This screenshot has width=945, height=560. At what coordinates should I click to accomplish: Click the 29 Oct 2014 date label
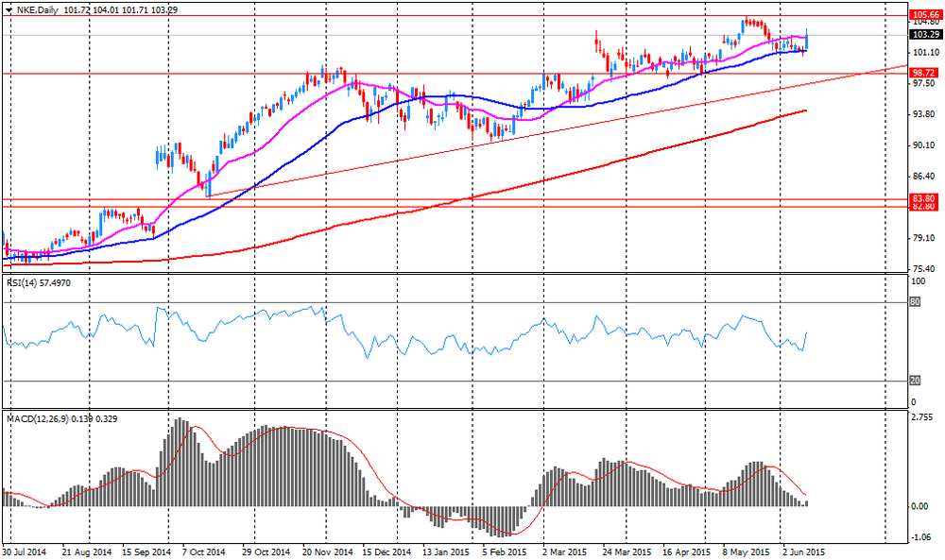point(266,552)
